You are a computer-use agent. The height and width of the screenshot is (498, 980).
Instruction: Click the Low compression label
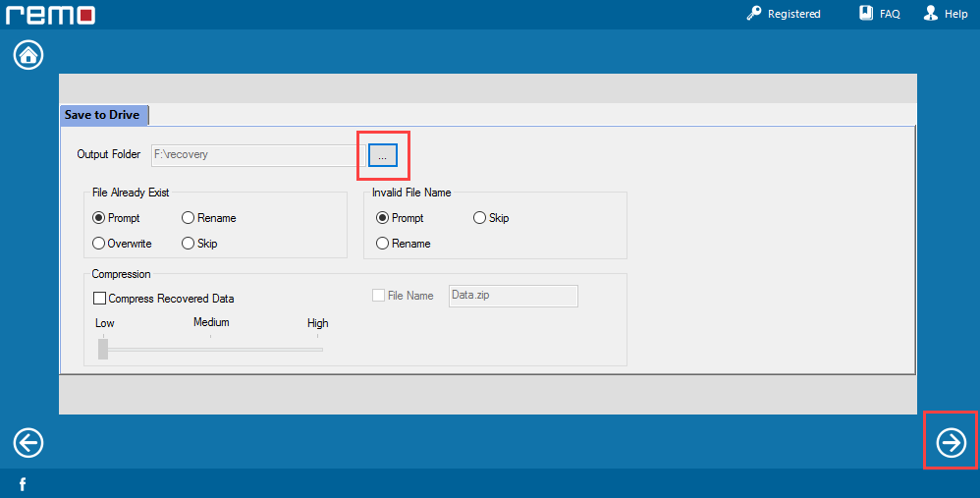pyautogui.click(x=104, y=323)
